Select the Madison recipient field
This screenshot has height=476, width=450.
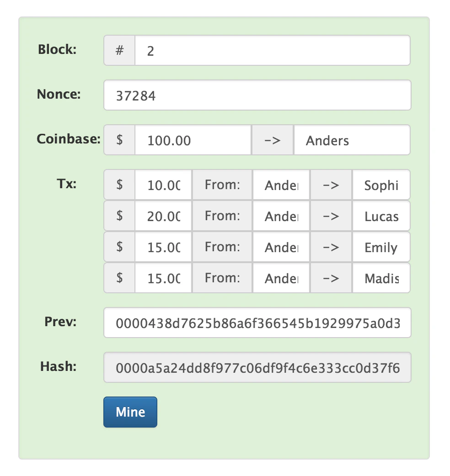[x=381, y=278]
